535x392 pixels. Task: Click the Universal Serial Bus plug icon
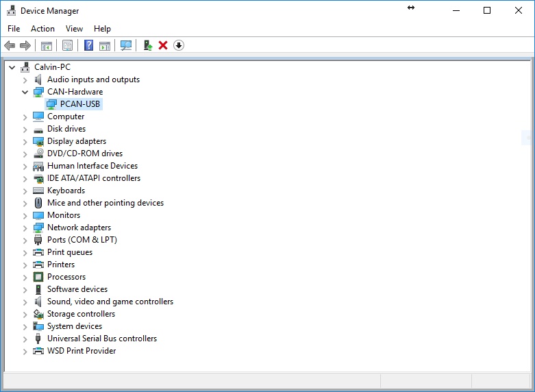tap(38, 339)
